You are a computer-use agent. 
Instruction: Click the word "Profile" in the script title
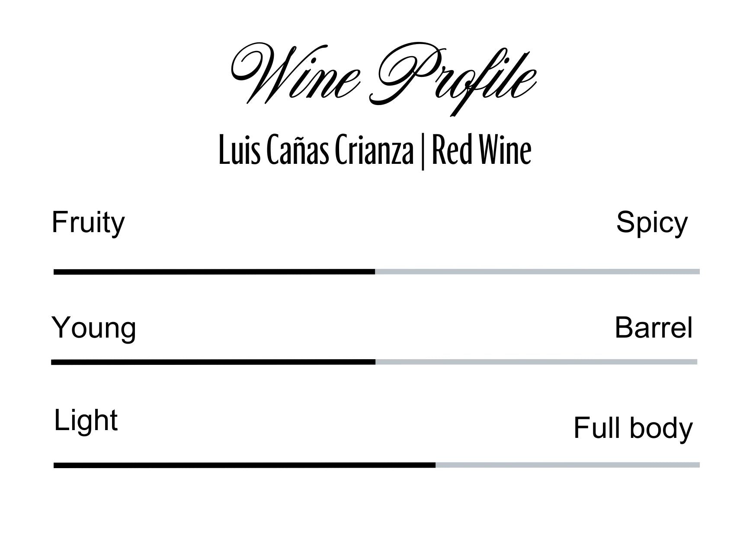point(456,78)
